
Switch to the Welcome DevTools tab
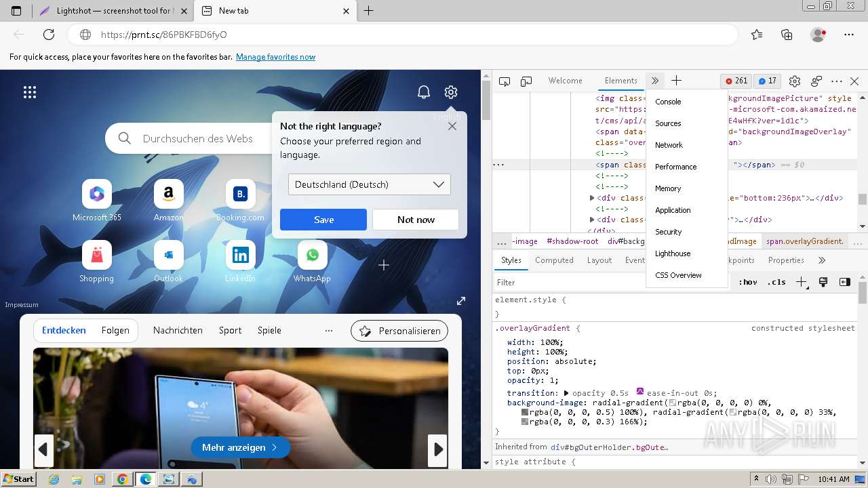[x=565, y=81]
